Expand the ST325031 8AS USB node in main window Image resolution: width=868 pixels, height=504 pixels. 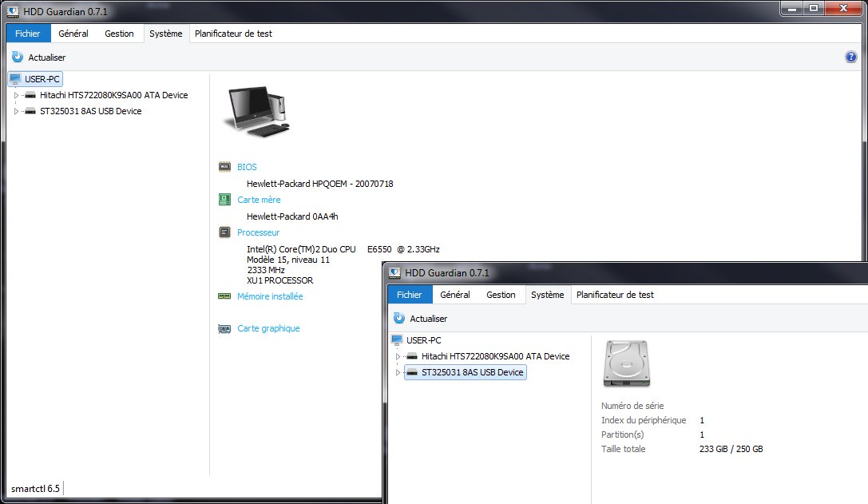pos(16,111)
